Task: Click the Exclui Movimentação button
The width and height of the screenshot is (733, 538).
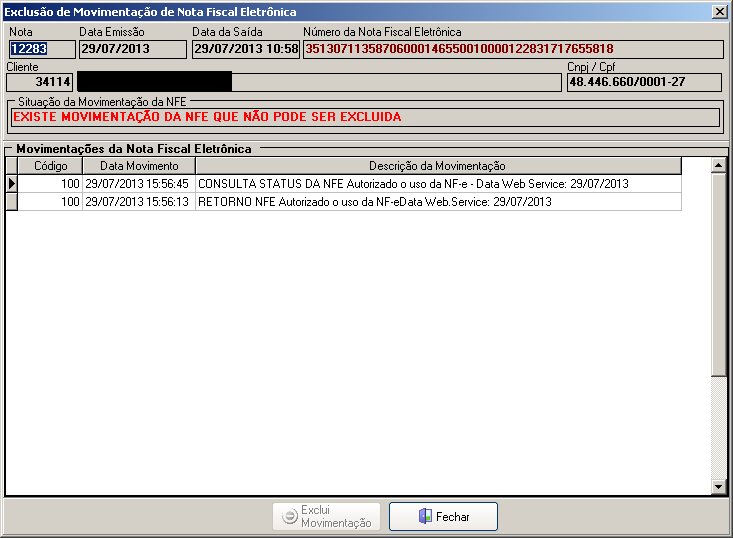Action: tap(326, 516)
